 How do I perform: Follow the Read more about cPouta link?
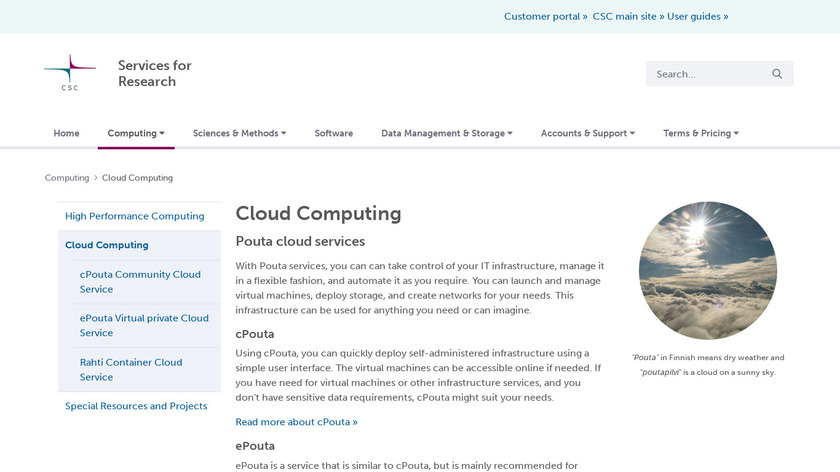[x=296, y=422]
